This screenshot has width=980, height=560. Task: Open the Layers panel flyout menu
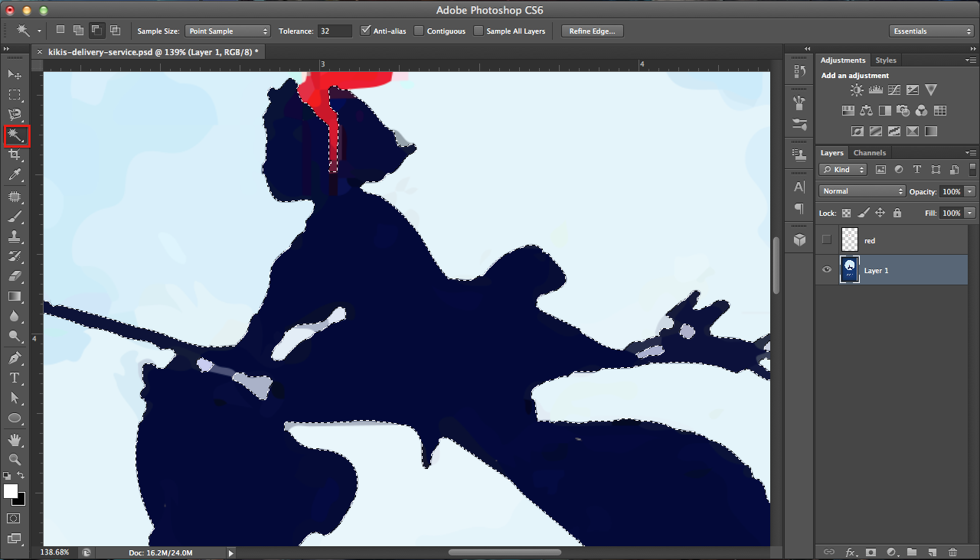point(971,152)
